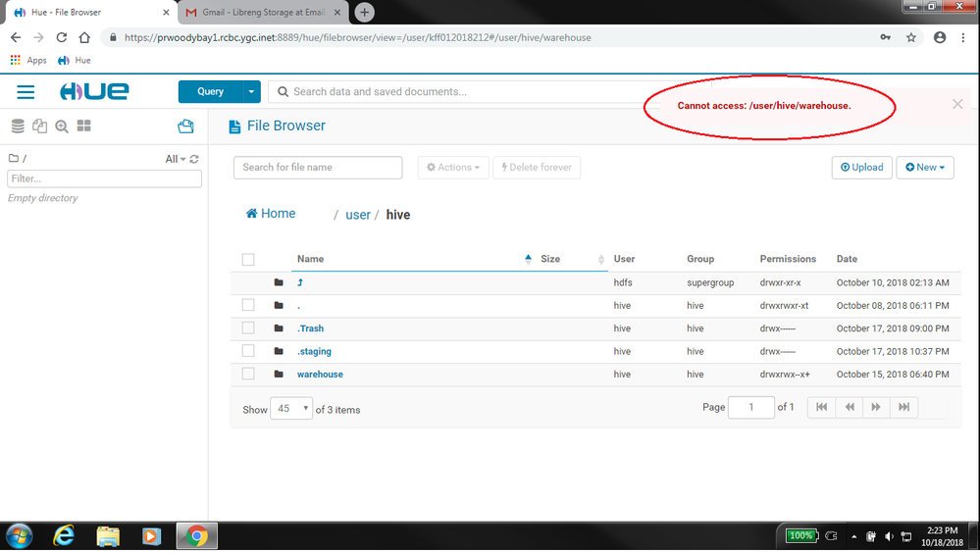This screenshot has height=553, width=980.
Task: Open the warehouse folder link
Action: (320, 375)
